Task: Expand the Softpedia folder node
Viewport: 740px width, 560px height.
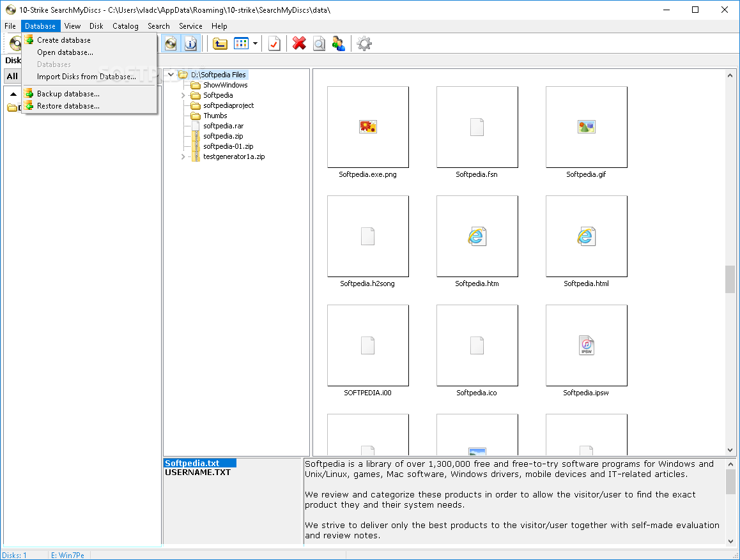Action: (x=183, y=95)
